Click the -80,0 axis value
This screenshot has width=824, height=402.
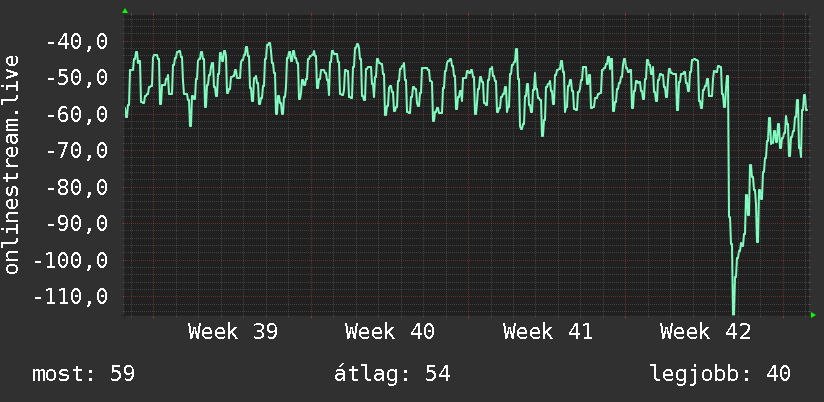77,187
